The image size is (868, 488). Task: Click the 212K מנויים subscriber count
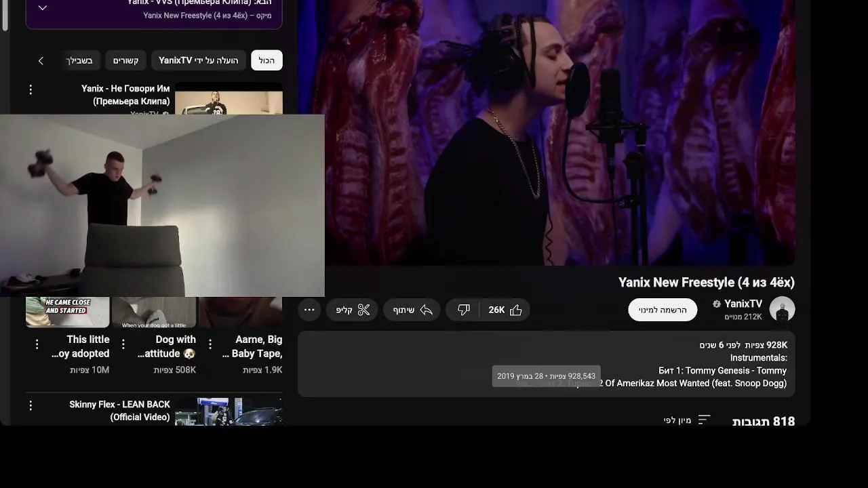pyautogui.click(x=743, y=317)
